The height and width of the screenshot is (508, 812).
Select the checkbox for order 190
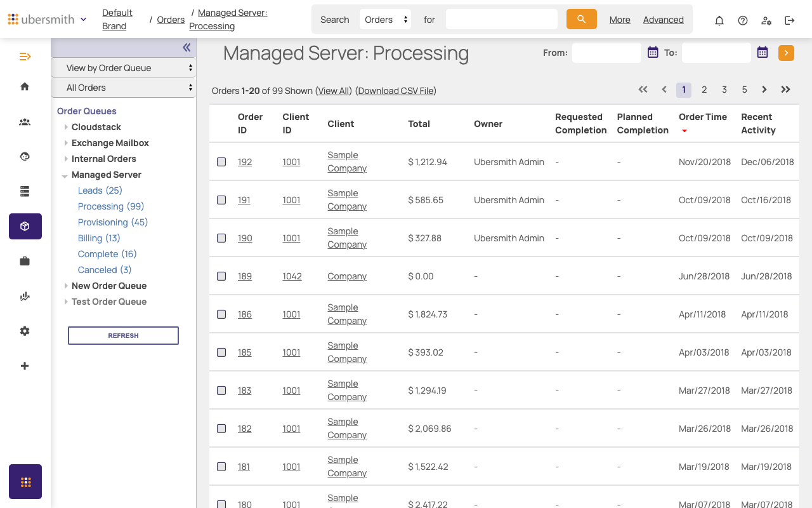tap(221, 238)
